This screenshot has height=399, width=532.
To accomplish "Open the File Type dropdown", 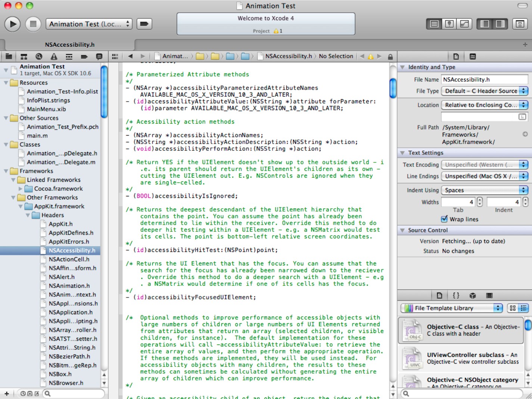I will 485,91.
